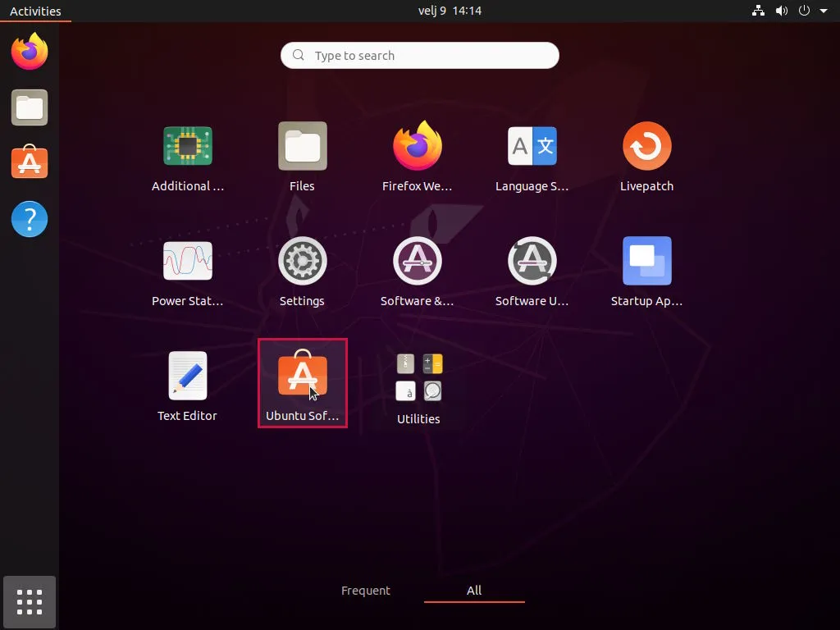840x630 pixels.
Task: Open Power Statistics
Action: click(x=187, y=261)
